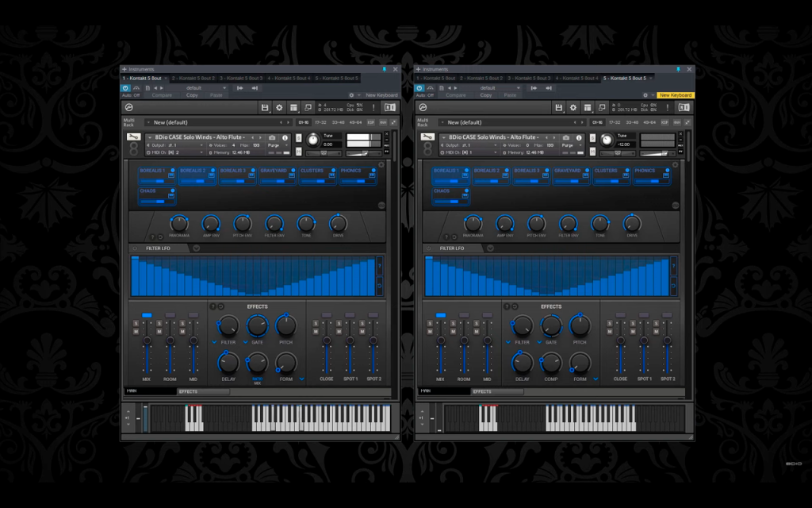Adjust the MIX fader in left window
Viewport: 812px width, 508px height.
[147, 341]
